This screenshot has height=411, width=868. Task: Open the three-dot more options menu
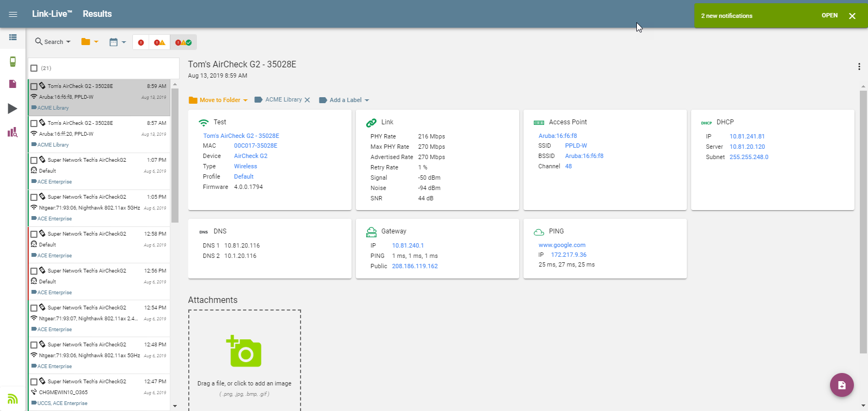pos(859,67)
